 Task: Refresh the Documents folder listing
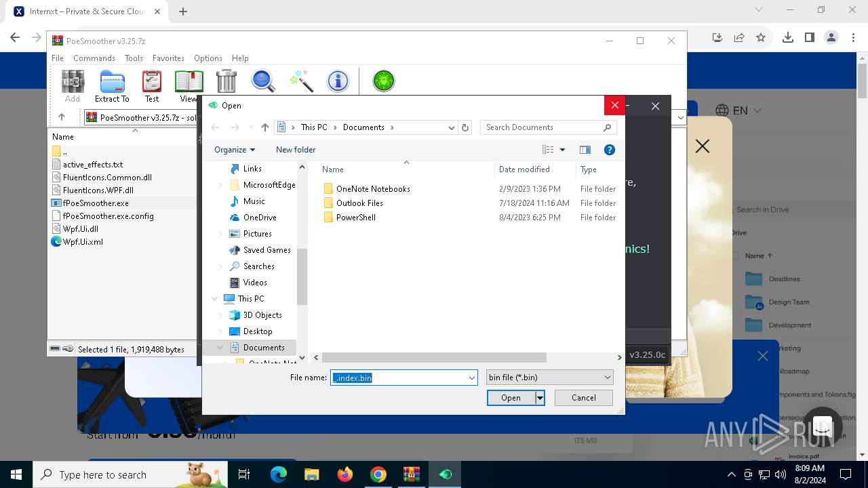[x=465, y=127]
